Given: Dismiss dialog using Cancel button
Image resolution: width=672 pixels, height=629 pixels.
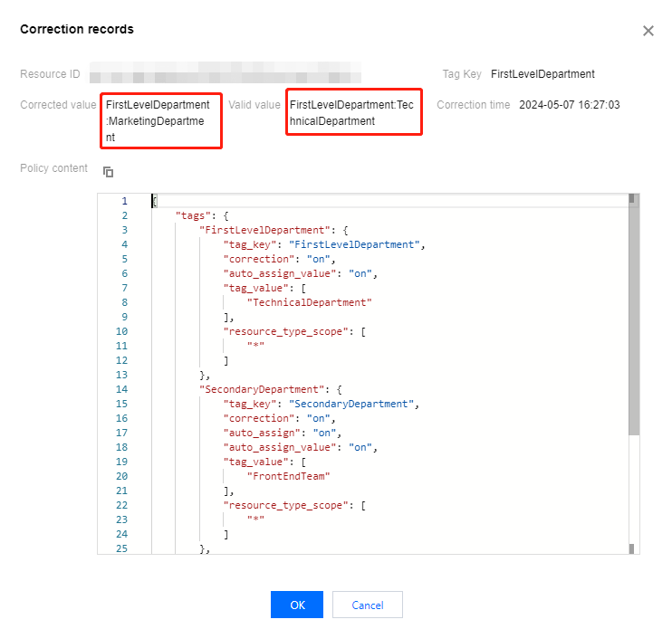Looking at the screenshot, I should [x=368, y=605].
